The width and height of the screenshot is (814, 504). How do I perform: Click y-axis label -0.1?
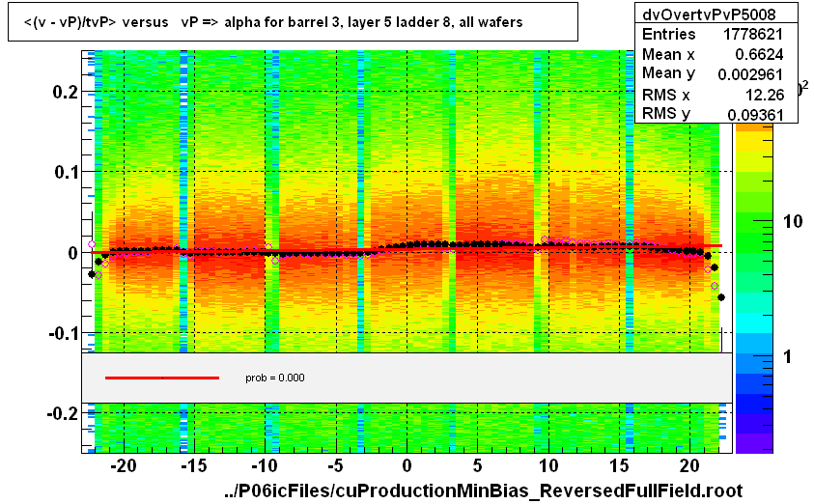(63, 333)
